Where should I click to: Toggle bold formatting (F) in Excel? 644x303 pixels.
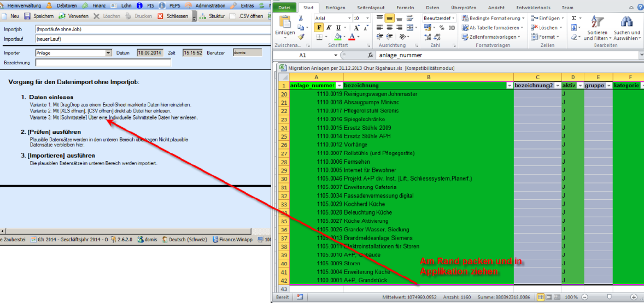coord(319,28)
